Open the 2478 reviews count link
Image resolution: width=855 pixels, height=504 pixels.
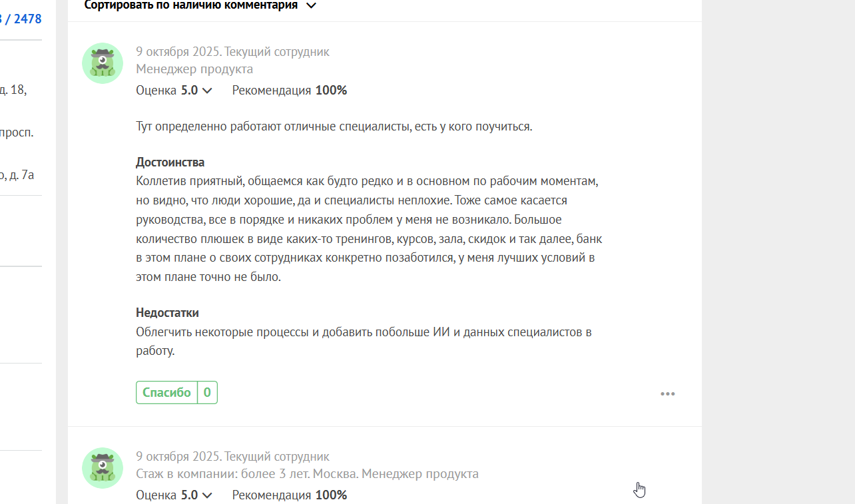click(x=27, y=19)
